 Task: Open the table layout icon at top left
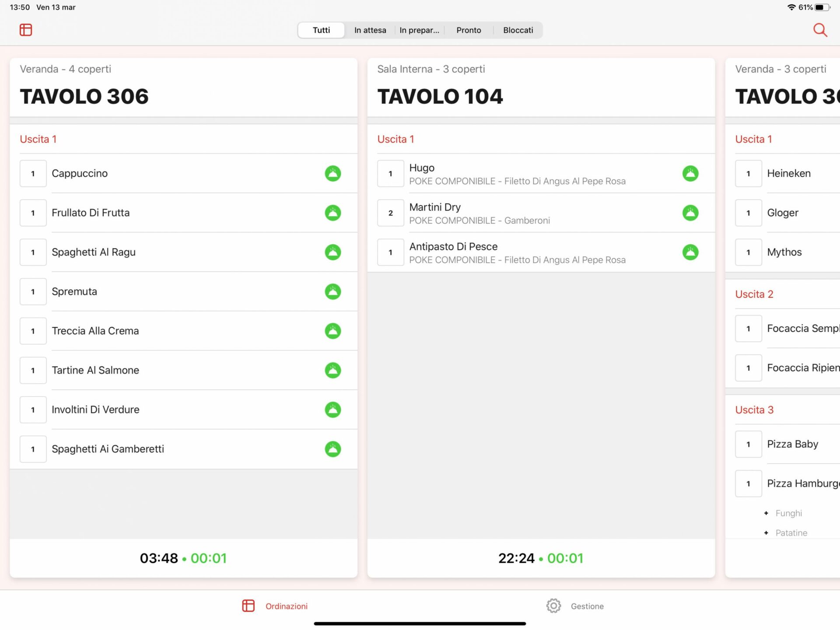point(26,30)
